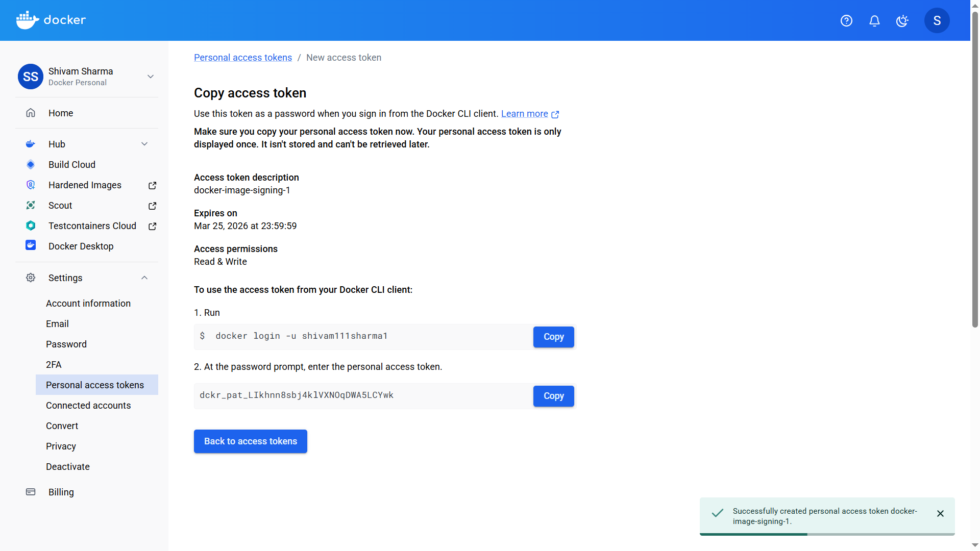
Task: Collapse the Settings section chevron
Action: coord(144,278)
